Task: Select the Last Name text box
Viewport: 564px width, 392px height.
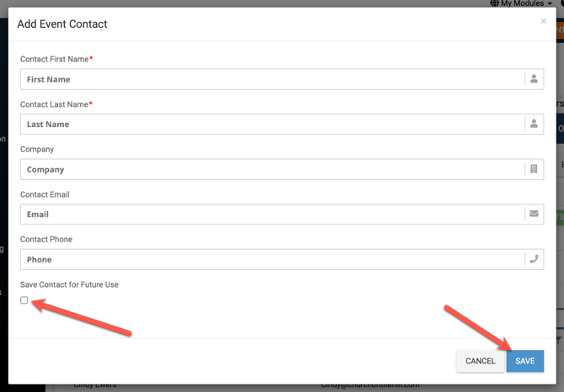Action: 271,124
